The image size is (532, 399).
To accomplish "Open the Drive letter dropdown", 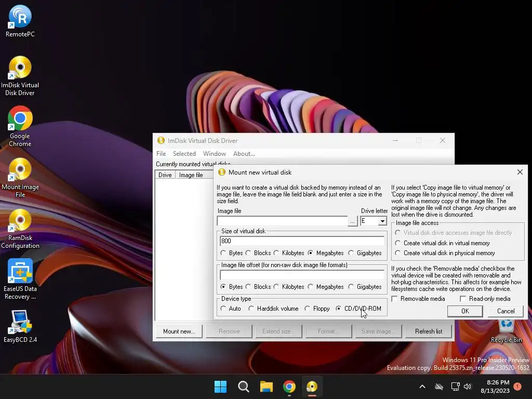I will 382,221.
